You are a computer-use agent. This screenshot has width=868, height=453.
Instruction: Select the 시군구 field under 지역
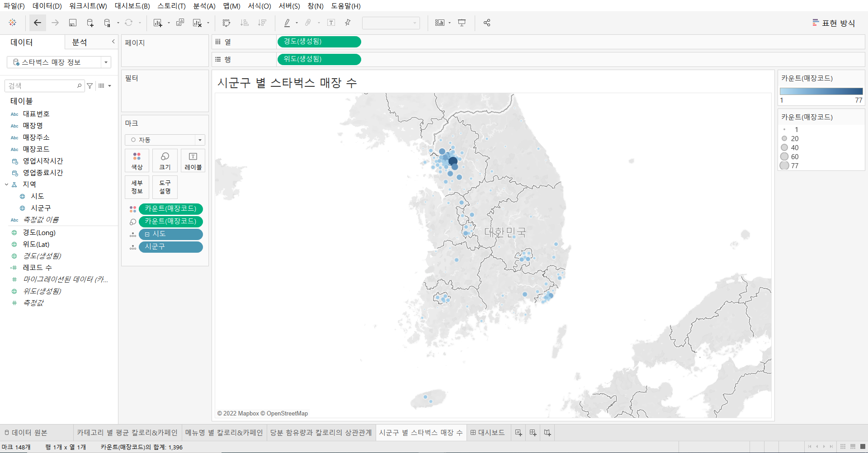(41, 208)
